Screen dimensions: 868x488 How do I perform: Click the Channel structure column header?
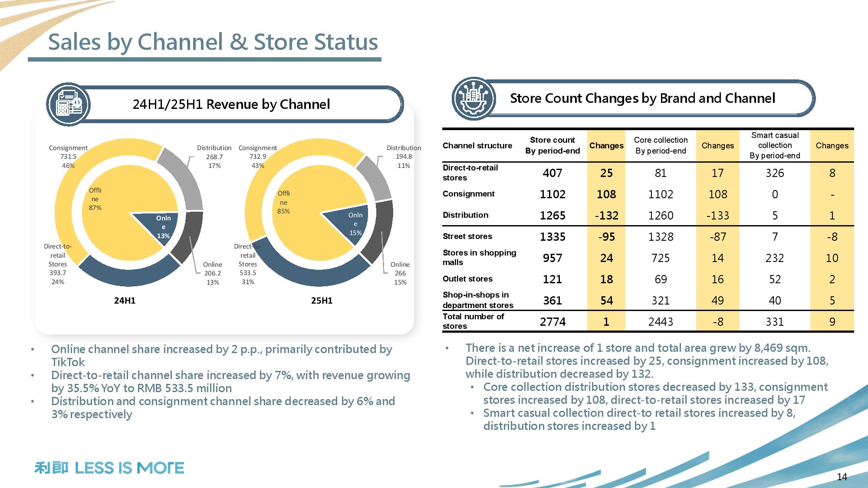point(477,146)
